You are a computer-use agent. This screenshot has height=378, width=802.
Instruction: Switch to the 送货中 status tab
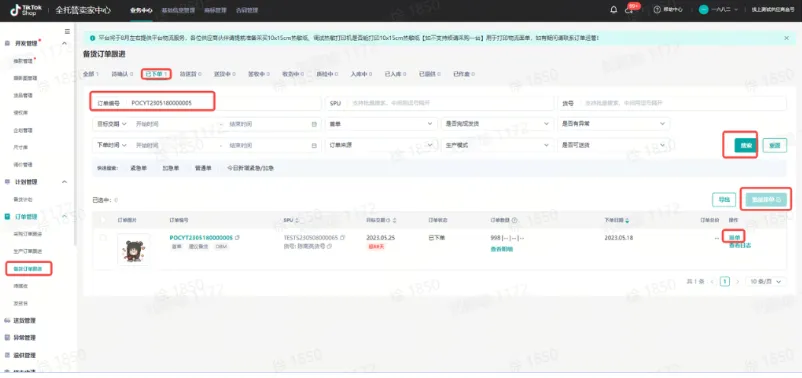click(225, 74)
